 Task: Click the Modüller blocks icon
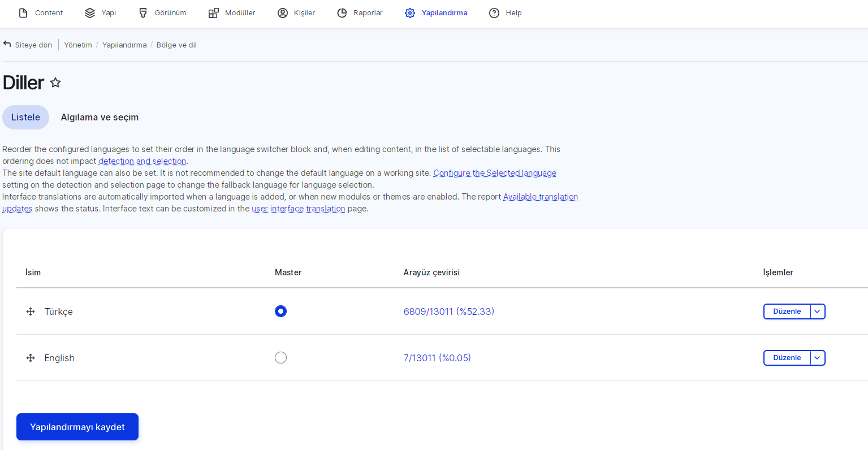(213, 13)
